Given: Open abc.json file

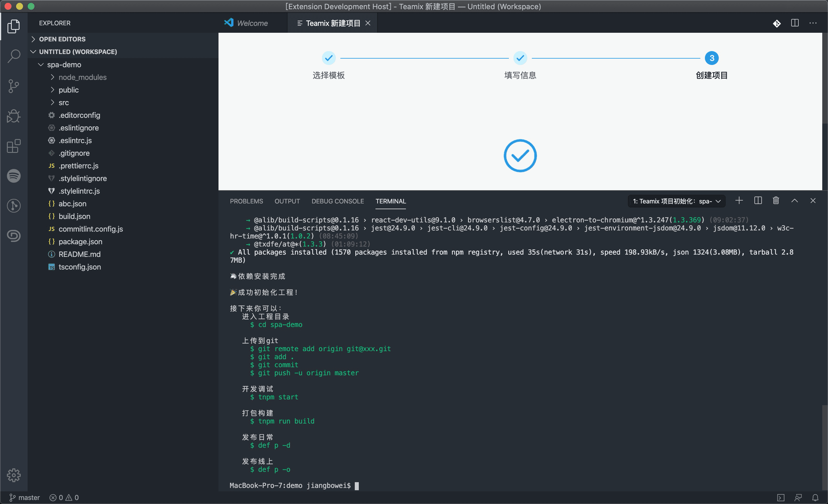Looking at the screenshot, I should [123, 204].
